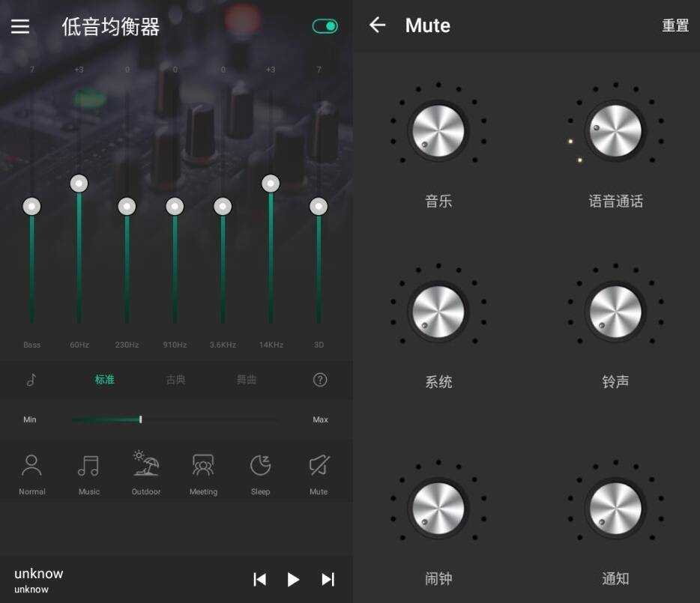The width and height of the screenshot is (700, 603).
Task: Choose the 舞曲 preset tab
Action: pyautogui.click(x=247, y=380)
